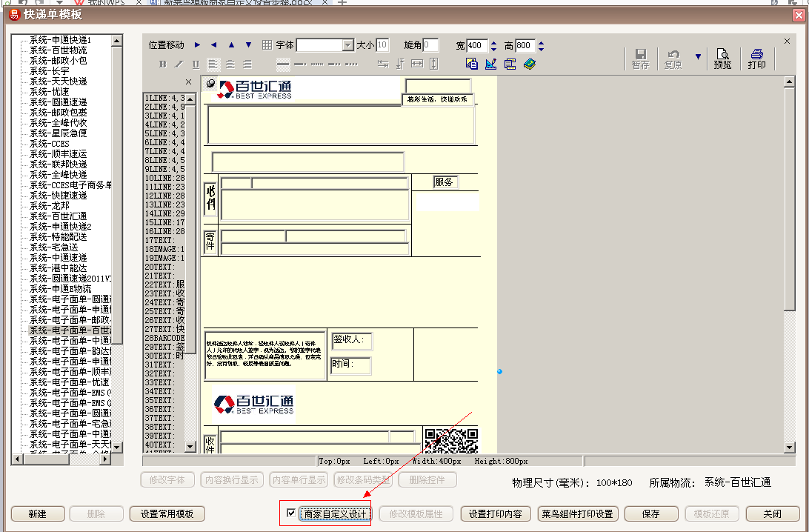The height and width of the screenshot is (532, 809).
Task: Click the QR code on the canvas
Action: point(451,440)
